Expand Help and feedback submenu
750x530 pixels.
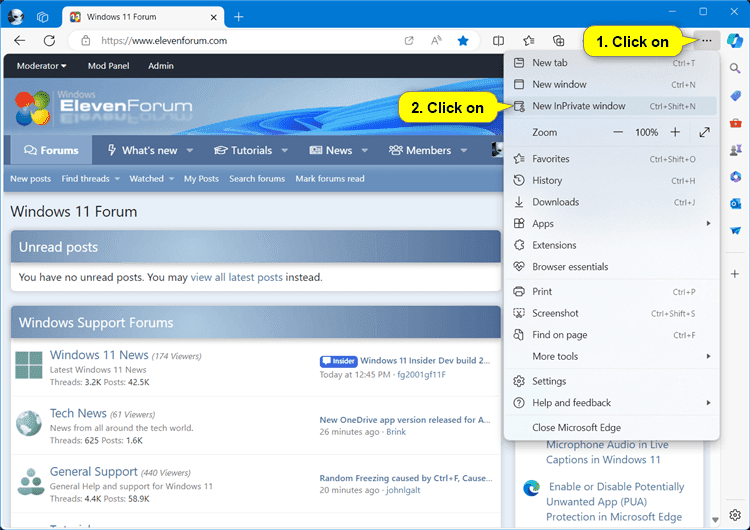coord(611,403)
